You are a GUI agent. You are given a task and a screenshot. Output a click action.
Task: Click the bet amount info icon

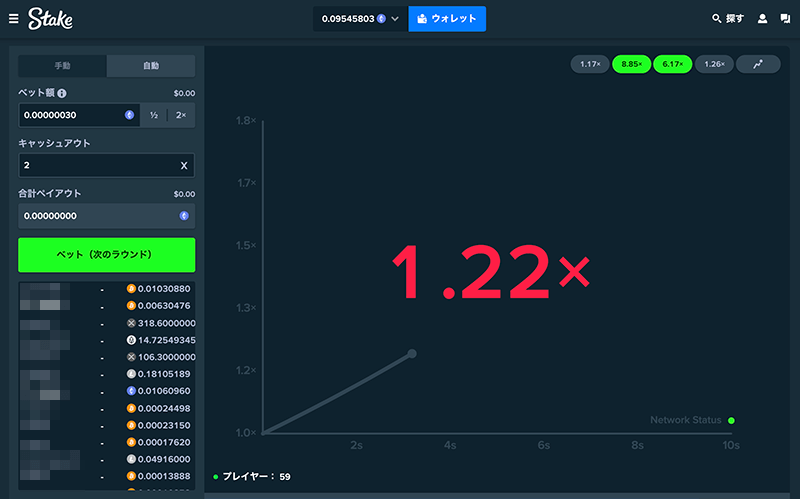(62, 93)
